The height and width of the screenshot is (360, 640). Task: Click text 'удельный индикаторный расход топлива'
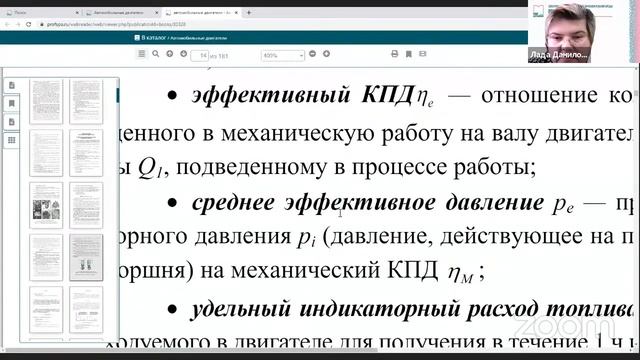411,309
